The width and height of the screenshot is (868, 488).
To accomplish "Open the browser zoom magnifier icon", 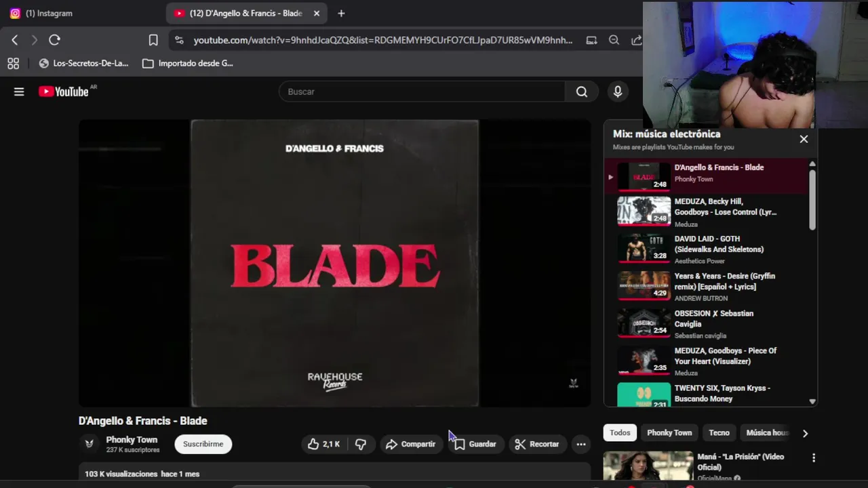I will [614, 40].
